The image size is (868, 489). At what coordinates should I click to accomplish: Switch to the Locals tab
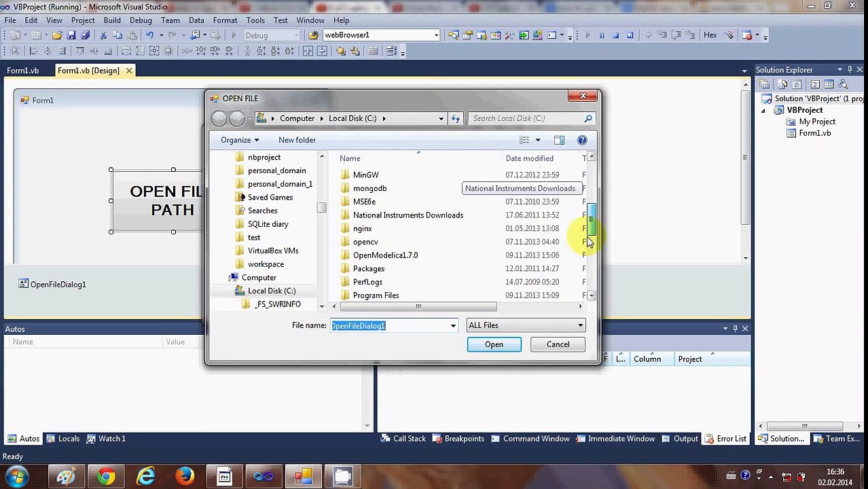(62, 439)
